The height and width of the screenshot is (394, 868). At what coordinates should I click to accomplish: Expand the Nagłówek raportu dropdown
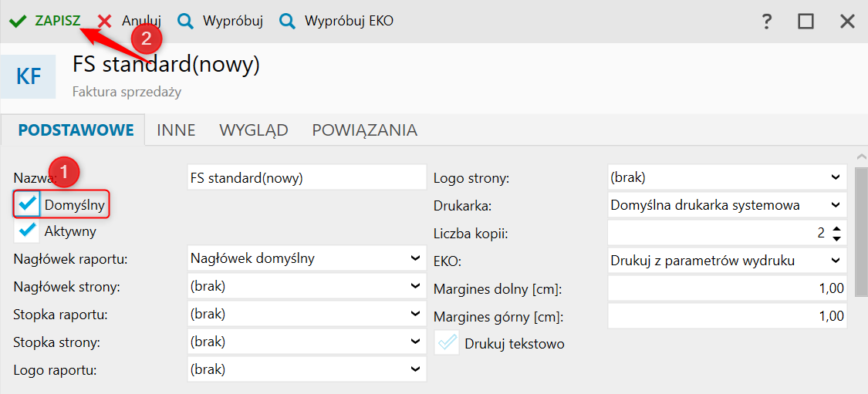pyautogui.click(x=307, y=258)
